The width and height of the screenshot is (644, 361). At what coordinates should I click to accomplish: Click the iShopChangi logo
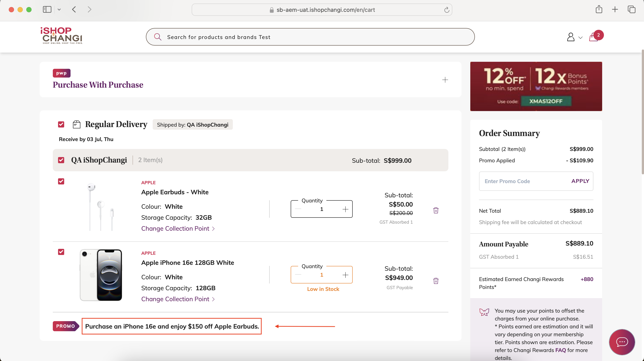click(x=62, y=35)
